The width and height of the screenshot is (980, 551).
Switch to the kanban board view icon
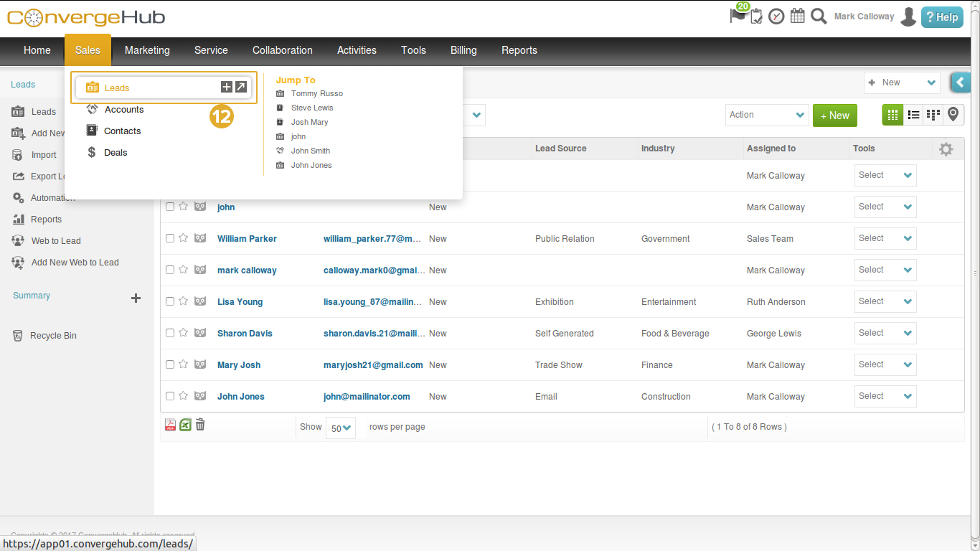coord(933,115)
